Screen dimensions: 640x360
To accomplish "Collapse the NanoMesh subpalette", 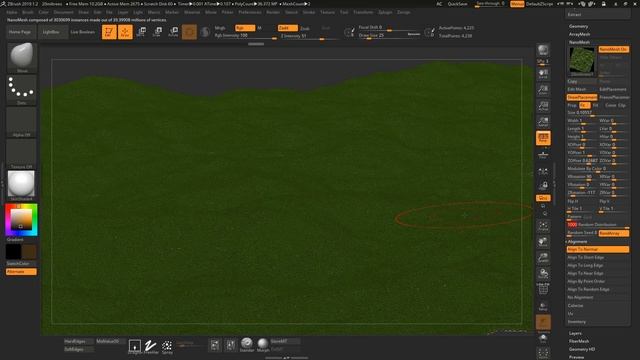I will tap(579, 42).
